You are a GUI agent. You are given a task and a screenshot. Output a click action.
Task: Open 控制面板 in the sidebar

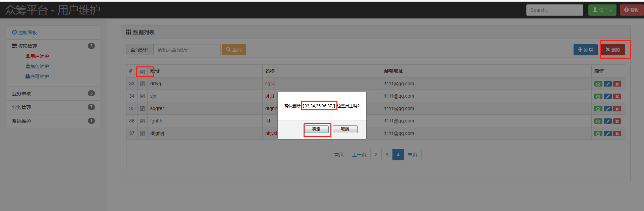(x=24, y=33)
